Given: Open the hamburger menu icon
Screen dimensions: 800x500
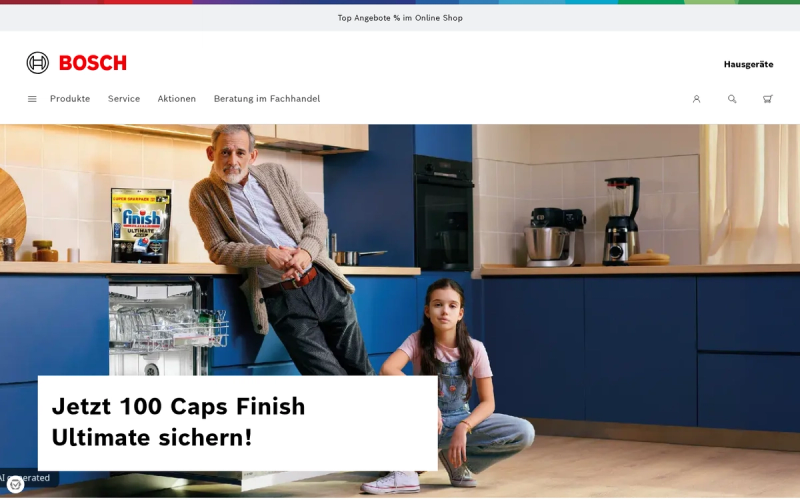Looking at the screenshot, I should pyautogui.click(x=32, y=99).
